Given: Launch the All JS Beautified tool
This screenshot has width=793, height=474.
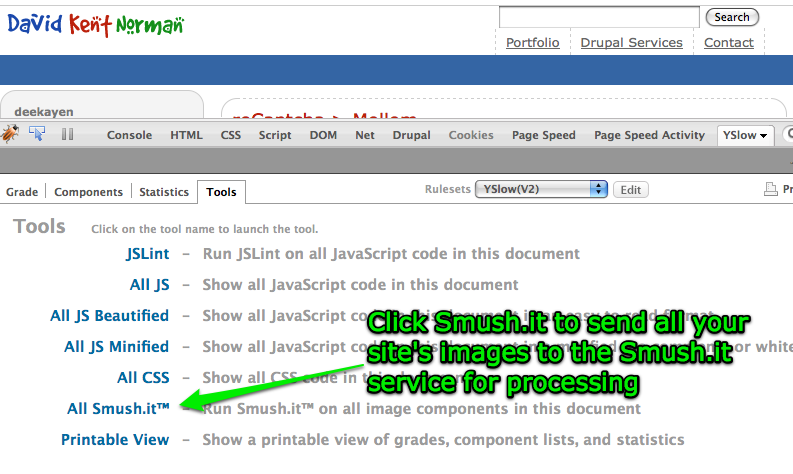Looking at the screenshot, I should point(110,316).
